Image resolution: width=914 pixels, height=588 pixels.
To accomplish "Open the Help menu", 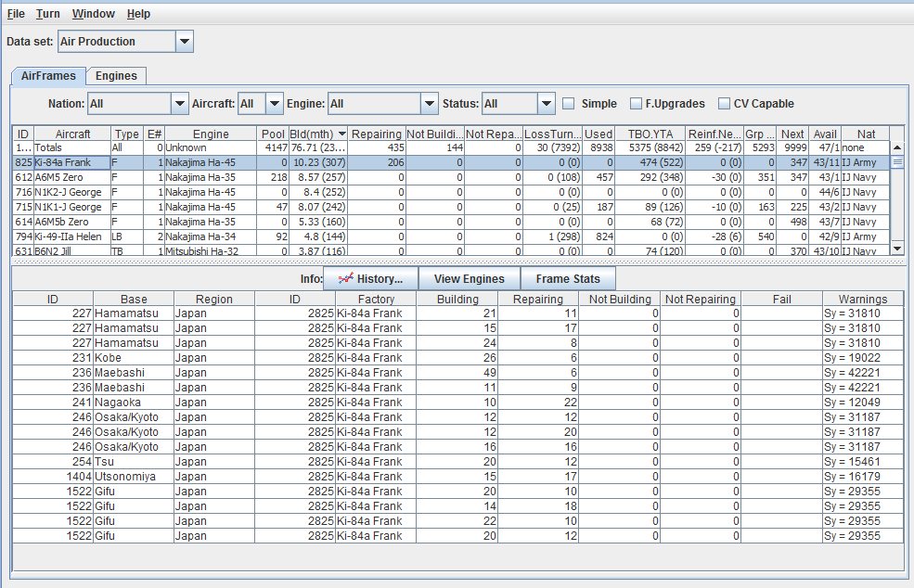I will pos(139,13).
